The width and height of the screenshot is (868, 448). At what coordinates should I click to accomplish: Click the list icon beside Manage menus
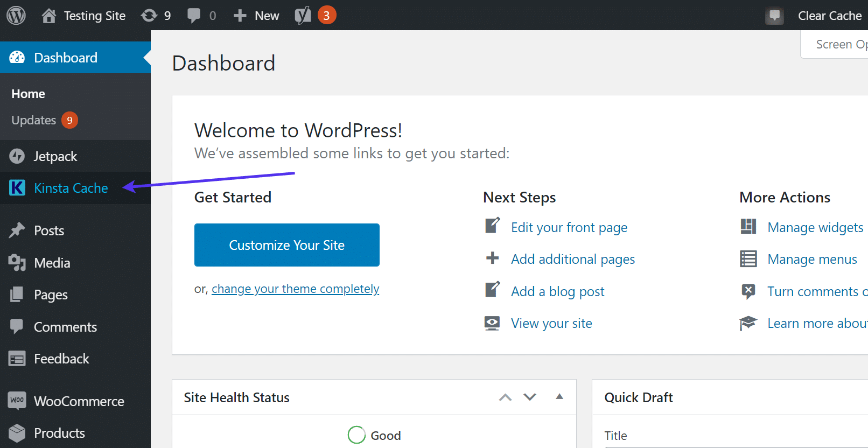click(x=748, y=259)
